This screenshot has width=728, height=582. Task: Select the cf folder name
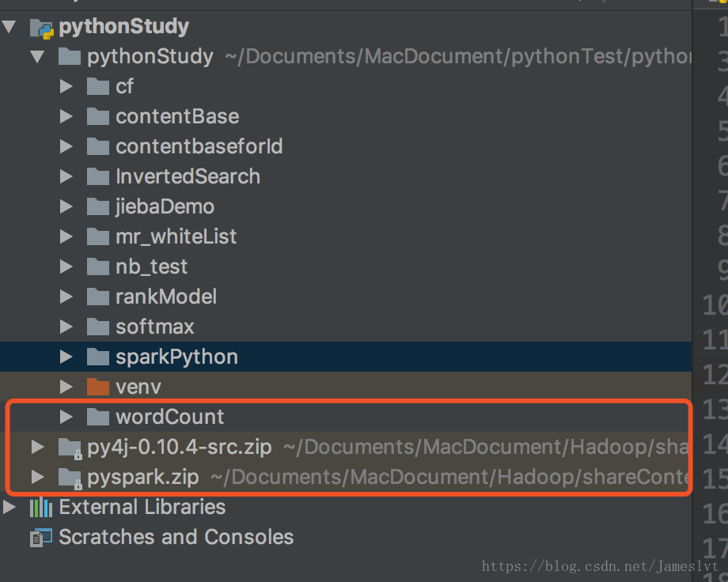pyautogui.click(x=124, y=86)
